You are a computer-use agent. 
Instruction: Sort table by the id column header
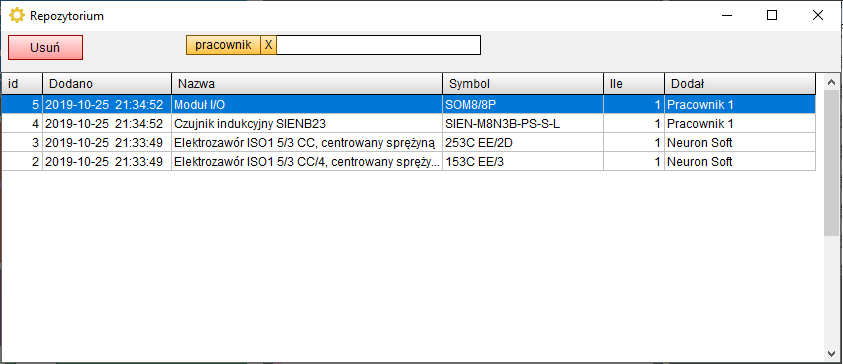[x=22, y=84]
